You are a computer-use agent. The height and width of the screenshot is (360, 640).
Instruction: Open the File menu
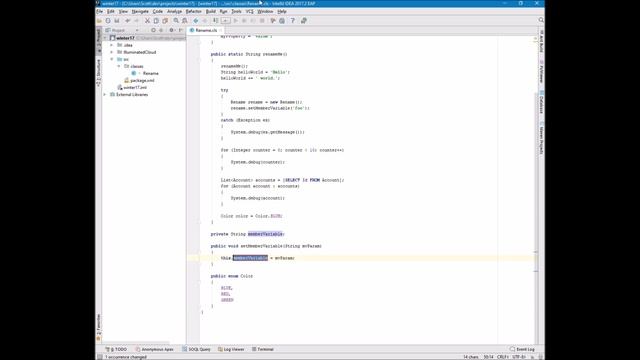click(100, 11)
